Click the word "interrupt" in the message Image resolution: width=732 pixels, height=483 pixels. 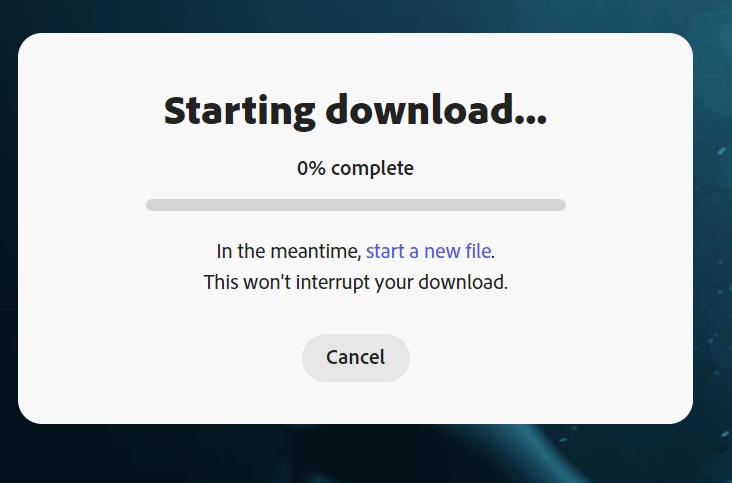click(333, 282)
